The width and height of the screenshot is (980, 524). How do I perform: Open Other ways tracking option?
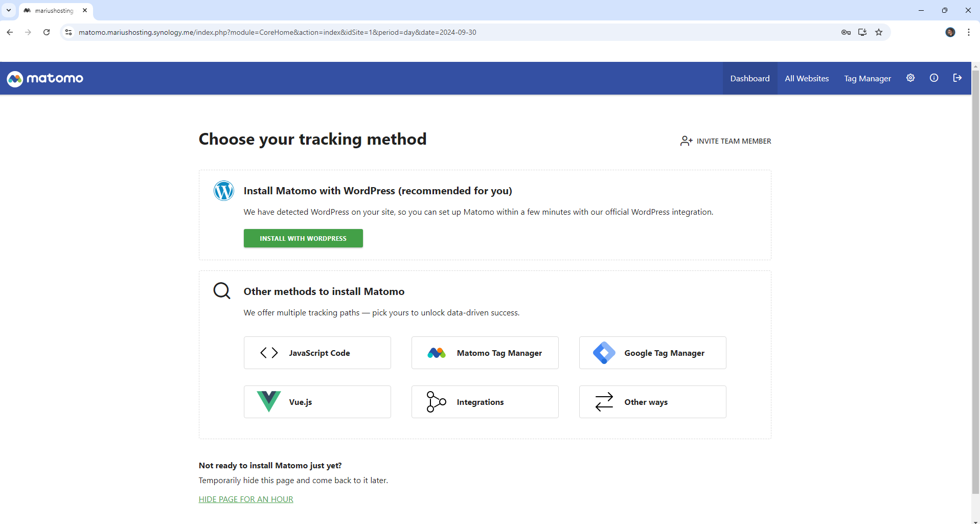pyautogui.click(x=653, y=402)
